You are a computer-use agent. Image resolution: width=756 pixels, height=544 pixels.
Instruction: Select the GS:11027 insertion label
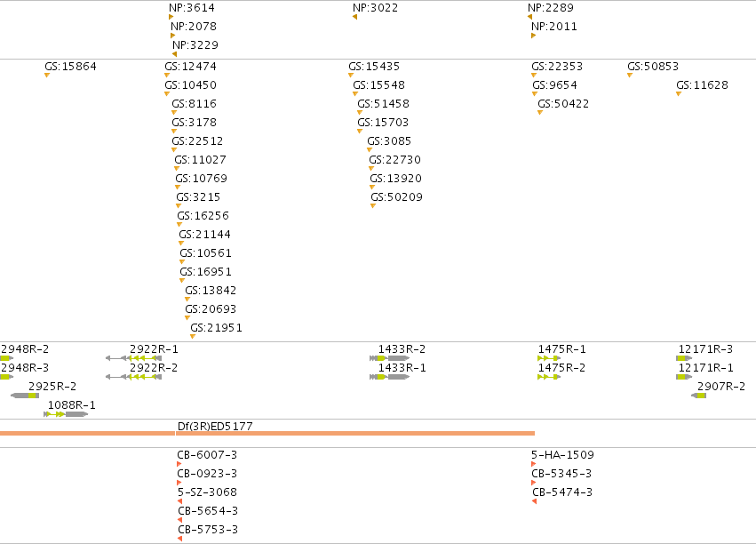pyautogui.click(x=200, y=160)
